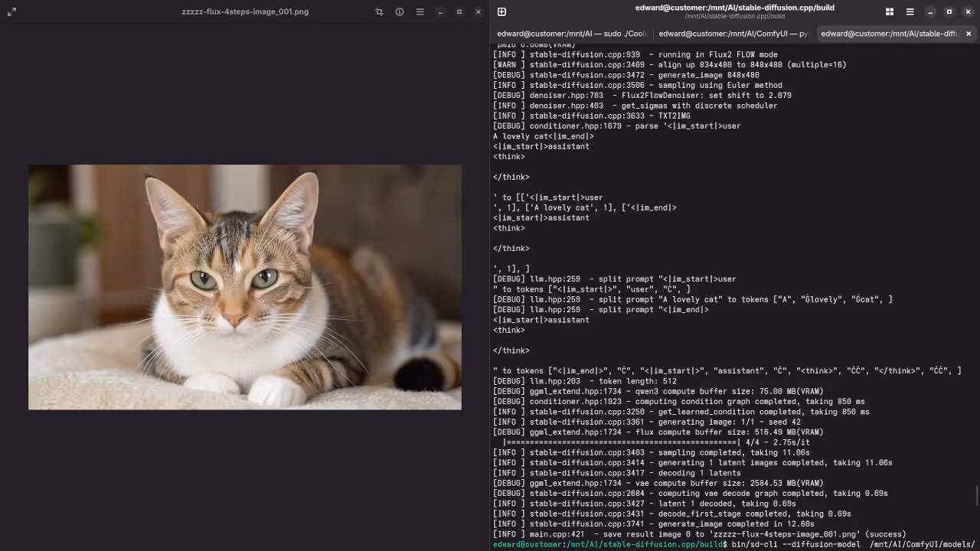Select the active stable-diffusion terminal tab
This screenshot has height=551, width=980.
point(888,34)
